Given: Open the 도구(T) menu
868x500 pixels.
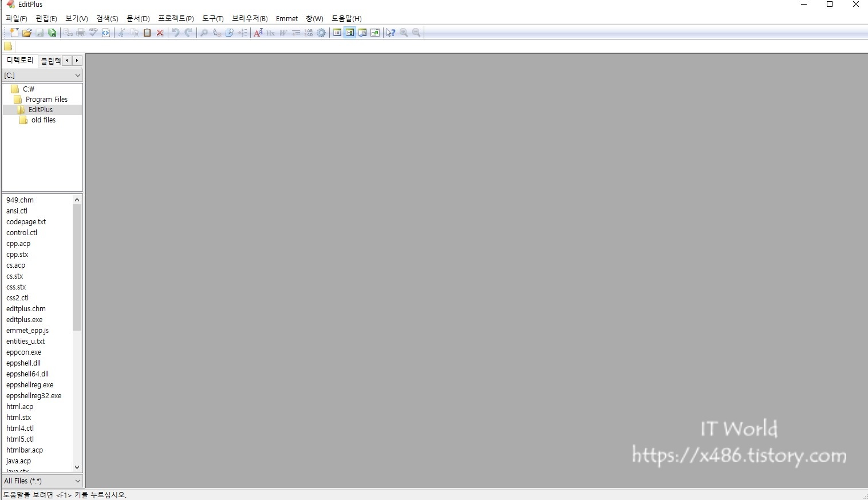Looking at the screenshot, I should 213,18.
